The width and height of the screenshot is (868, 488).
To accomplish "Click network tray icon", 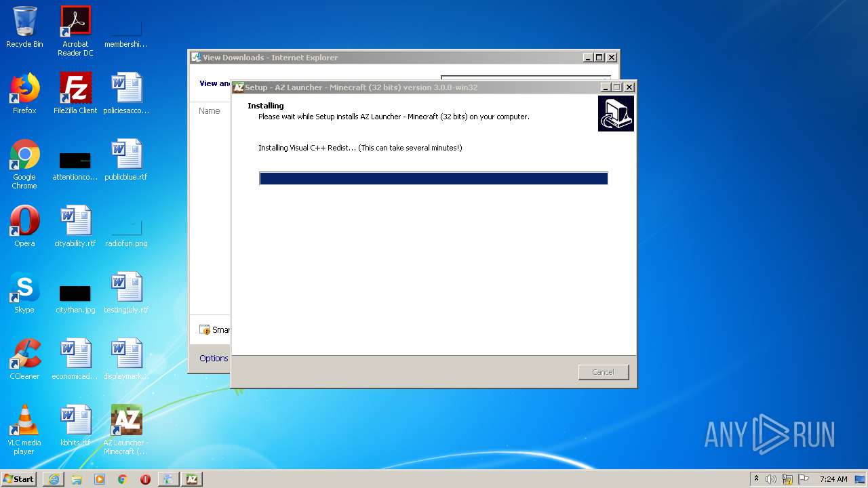I will click(x=787, y=479).
